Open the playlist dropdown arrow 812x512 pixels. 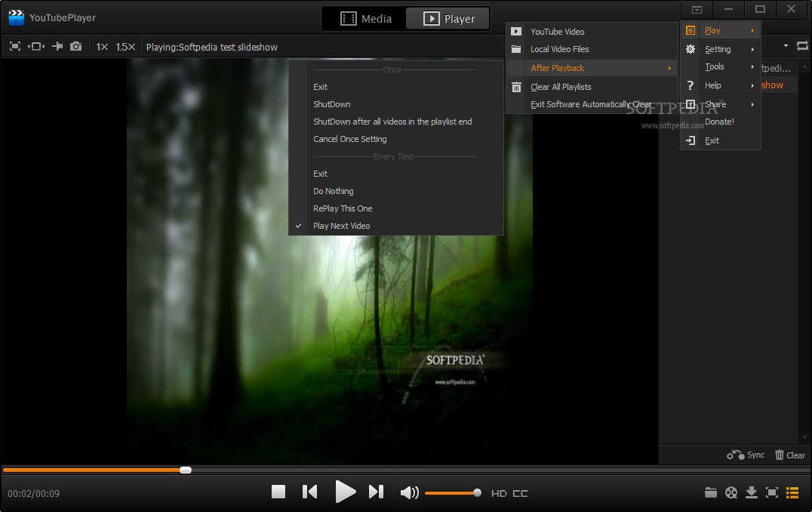tap(786, 46)
